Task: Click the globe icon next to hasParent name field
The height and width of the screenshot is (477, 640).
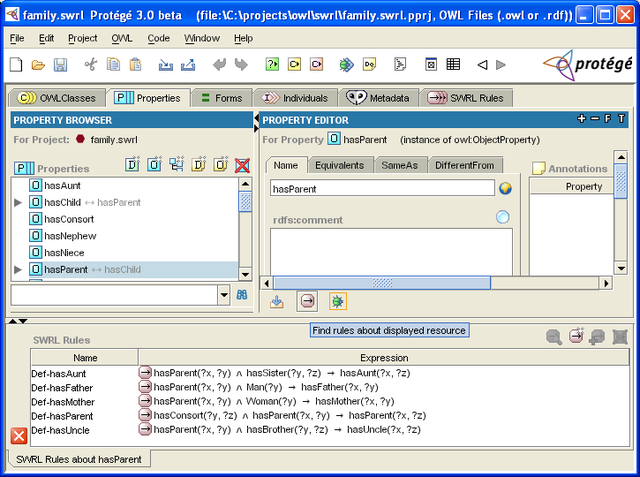Action: pyautogui.click(x=505, y=189)
